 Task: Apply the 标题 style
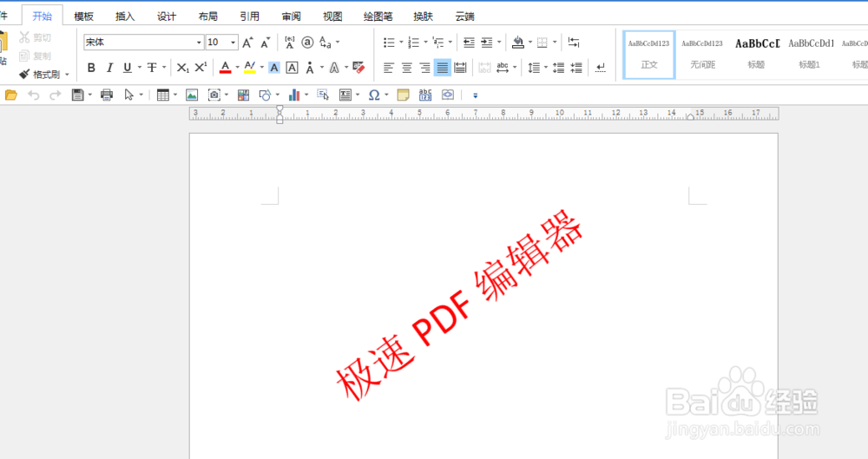756,55
